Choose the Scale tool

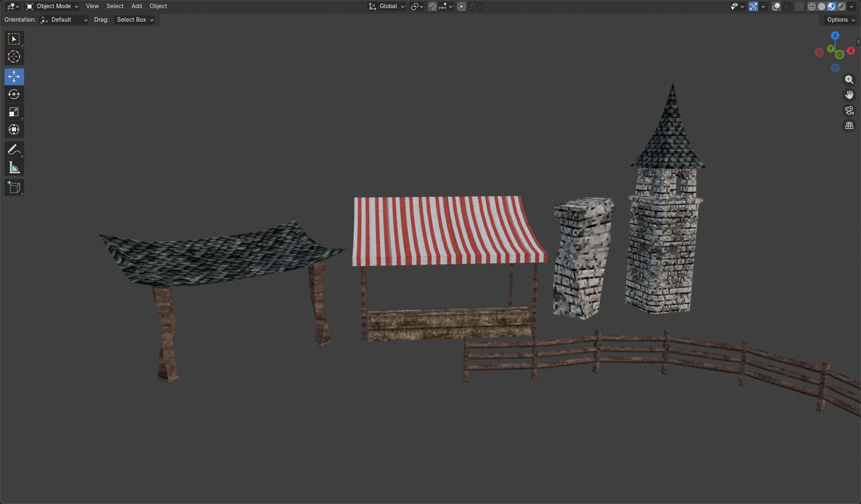click(14, 112)
